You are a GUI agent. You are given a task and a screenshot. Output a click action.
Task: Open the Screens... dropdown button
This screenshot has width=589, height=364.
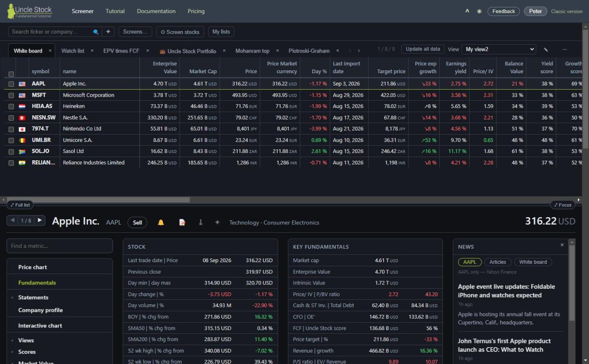pyautogui.click(x=135, y=32)
